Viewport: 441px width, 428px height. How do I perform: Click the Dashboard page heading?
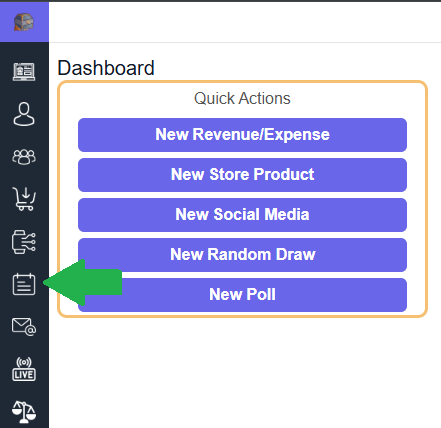click(106, 68)
